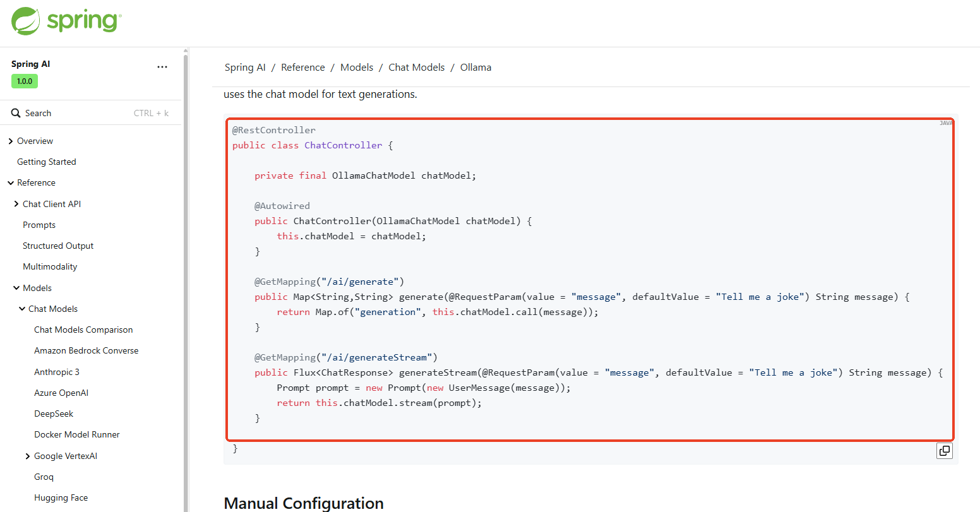
Task: Open the three-dot menu beside Spring AI
Action: pos(162,67)
